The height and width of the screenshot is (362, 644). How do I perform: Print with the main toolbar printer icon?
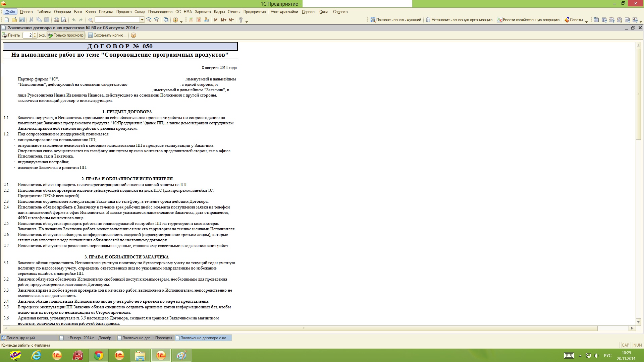pyautogui.click(x=56, y=20)
